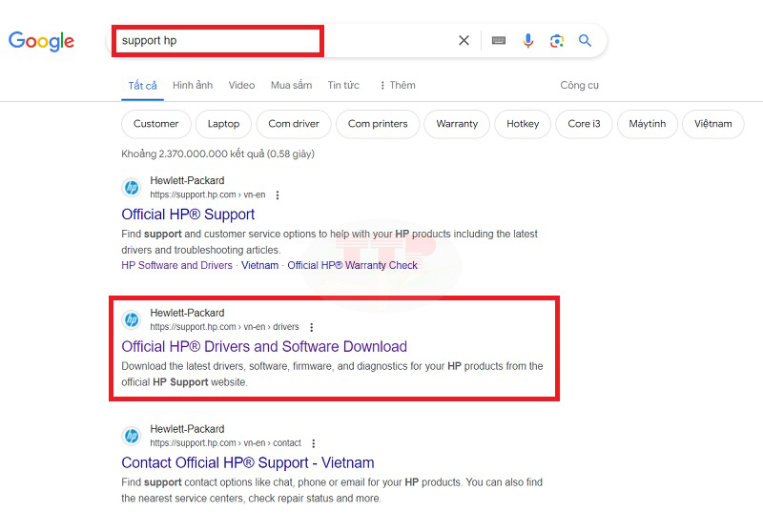
Task: Open the Công cụ tools option
Action: coord(579,85)
